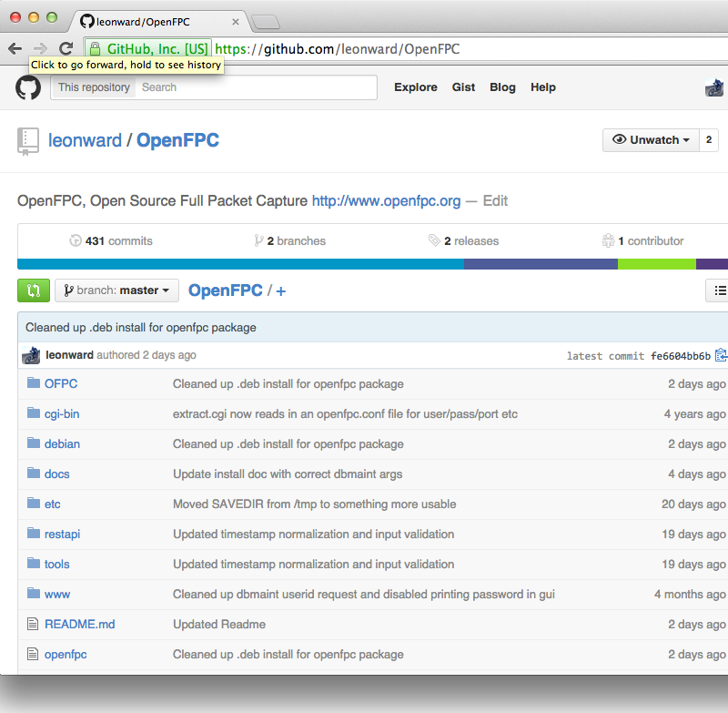
Task: Expand the branch: master selector
Action: [x=116, y=290]
